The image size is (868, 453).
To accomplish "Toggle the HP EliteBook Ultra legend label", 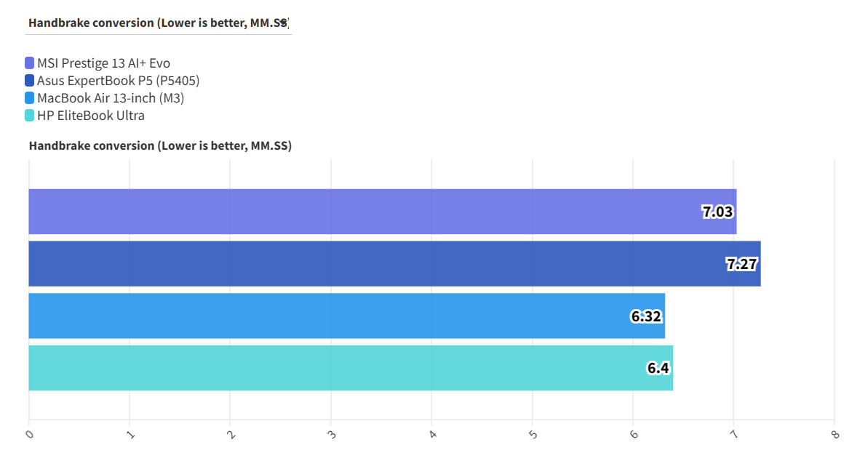I will click(91, 116).
